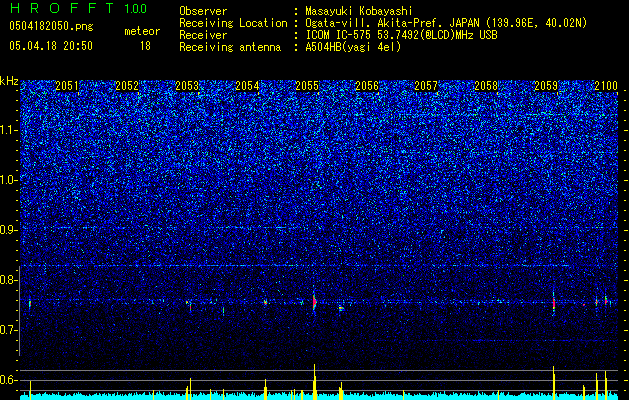Click the tallest yellow intensity spike near 2055
The height and width of the screenshot is (400, 629).
coord(314,382)
